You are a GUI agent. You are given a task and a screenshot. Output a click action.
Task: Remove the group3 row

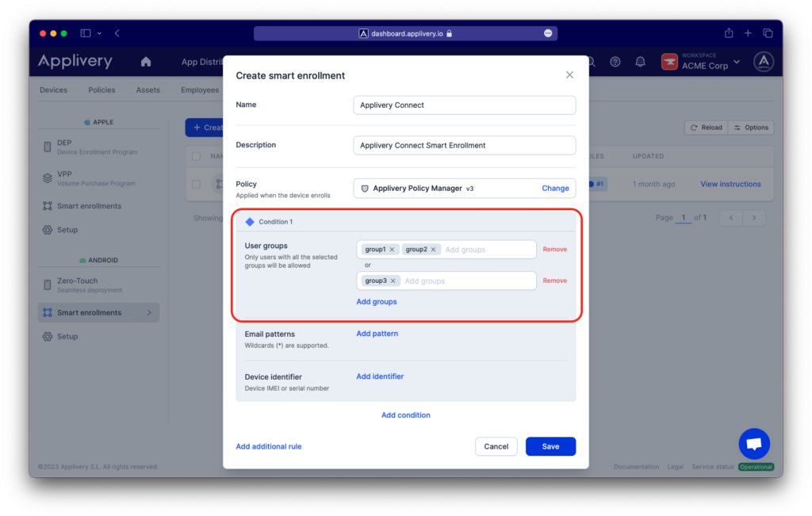pyautogui.click(x=554, y=281)
